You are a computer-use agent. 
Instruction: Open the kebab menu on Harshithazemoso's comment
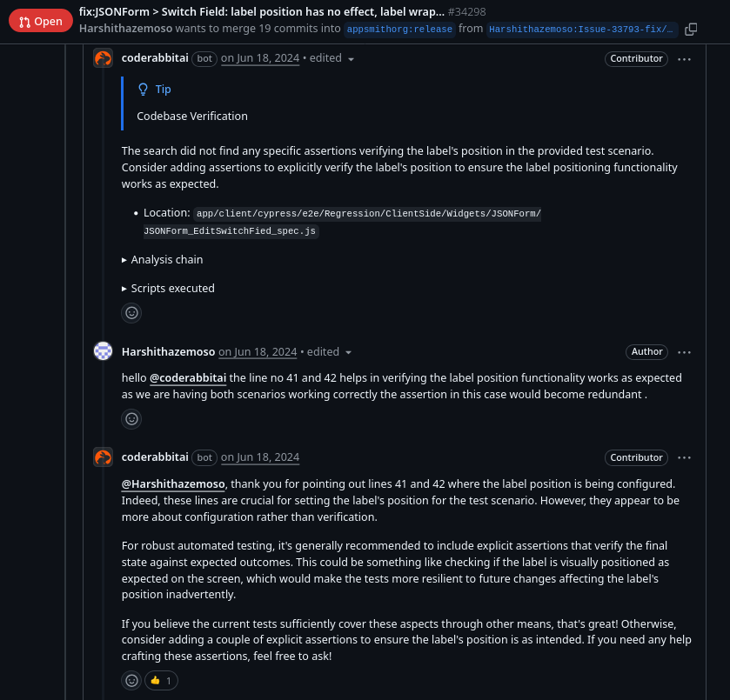pyautogui.click(x=684, y=351)
